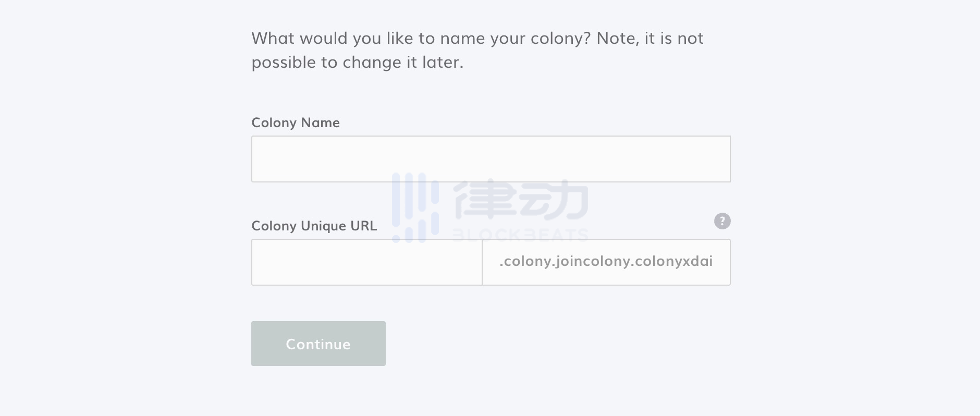Screen dimensions: 980x416
Task: Click inside the Colony Name field
Action: coord(490,158)
